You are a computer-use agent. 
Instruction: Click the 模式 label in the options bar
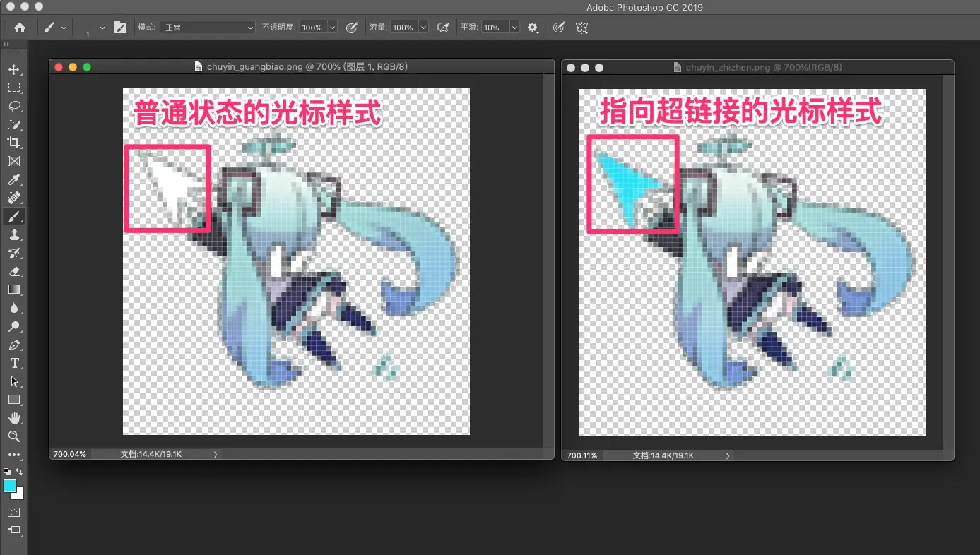pyautogui.click(x=146, y=28)
